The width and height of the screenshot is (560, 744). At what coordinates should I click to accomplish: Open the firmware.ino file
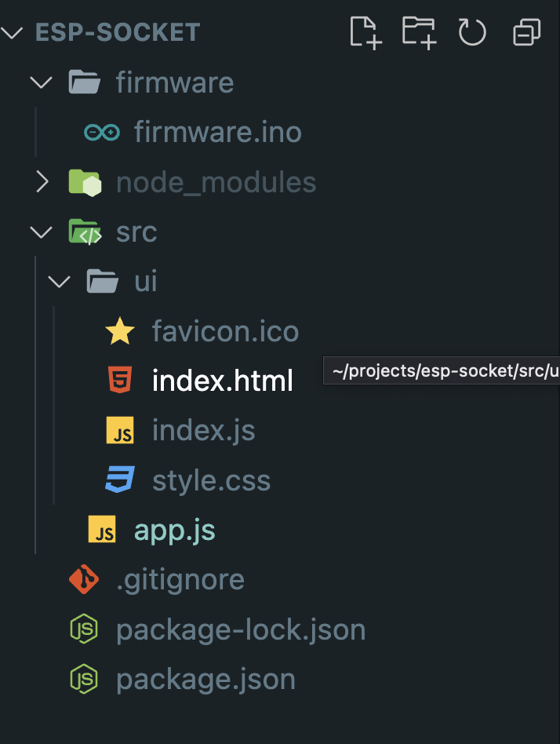(217, 133)
